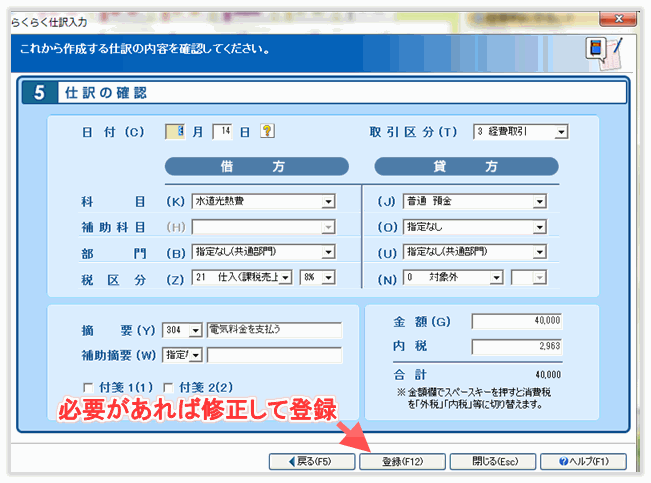Click the yellow question mark date help icon

[x=267, y=131]
